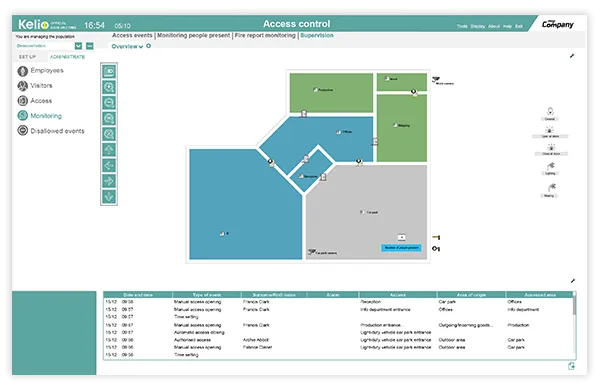Click the Number of people present button
Screen dimensions: 600x390
401,248
